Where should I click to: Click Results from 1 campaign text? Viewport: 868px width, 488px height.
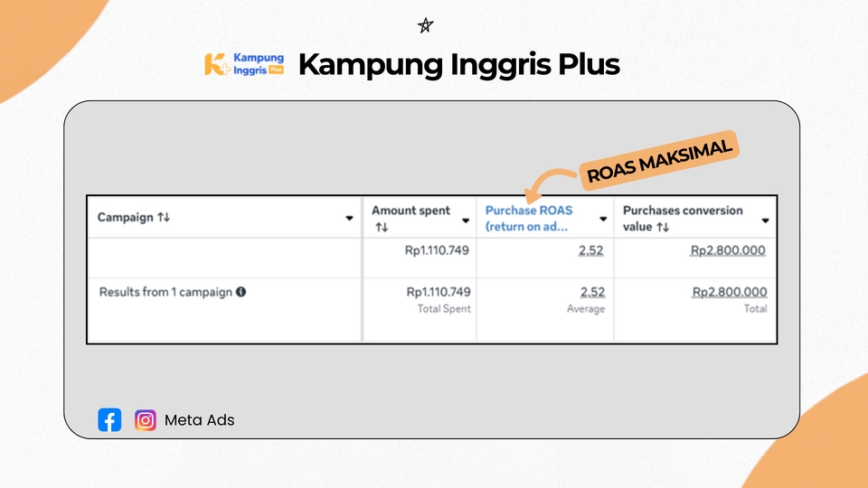click(x=165, y=292)
